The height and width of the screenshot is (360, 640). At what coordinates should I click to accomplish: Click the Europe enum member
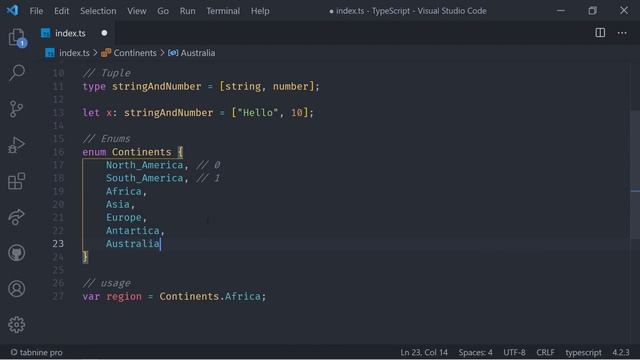pos(124,217)
